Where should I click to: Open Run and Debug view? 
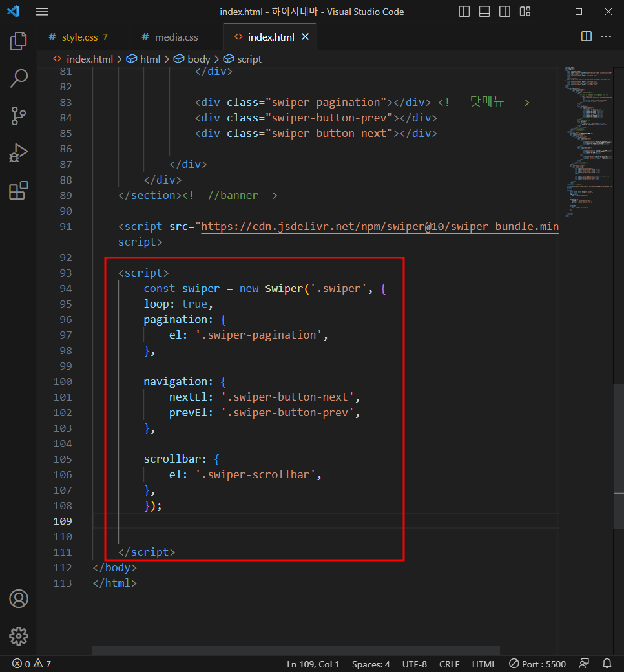[x=19, y=153]
